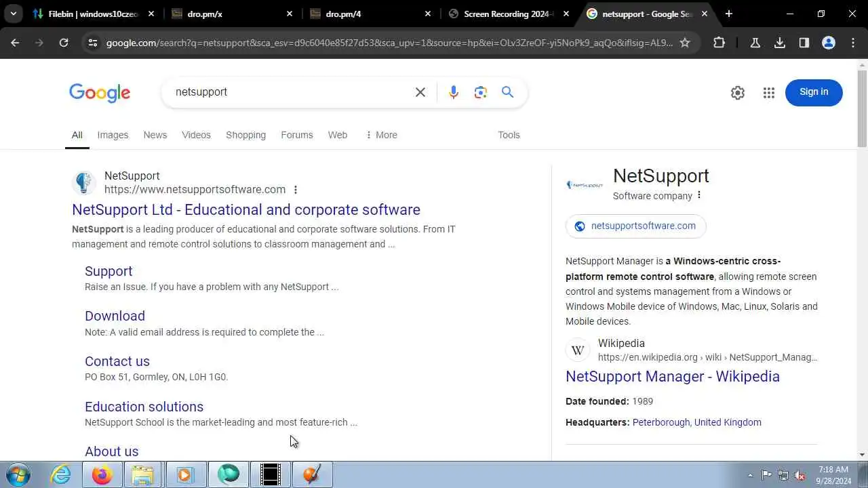Switch to the dro.pm/4 tab
868x488 pixels.
pos(370,14)
